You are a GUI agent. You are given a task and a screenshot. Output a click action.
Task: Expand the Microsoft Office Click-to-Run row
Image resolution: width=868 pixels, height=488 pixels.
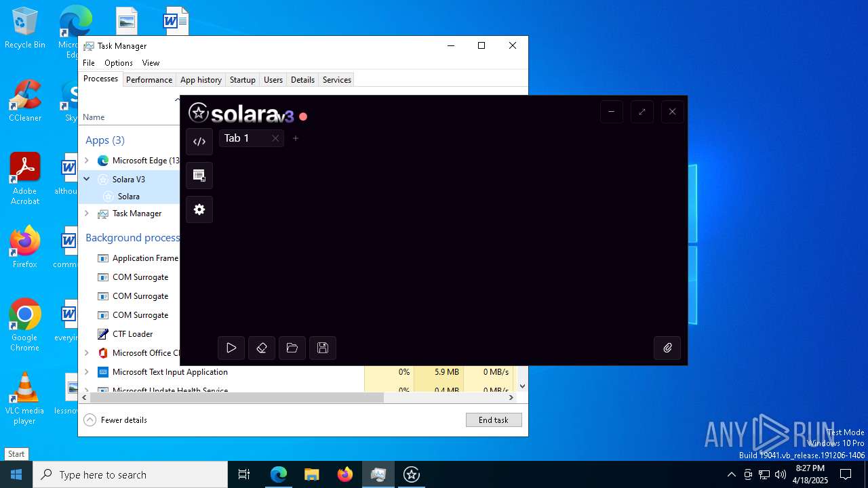87,353
